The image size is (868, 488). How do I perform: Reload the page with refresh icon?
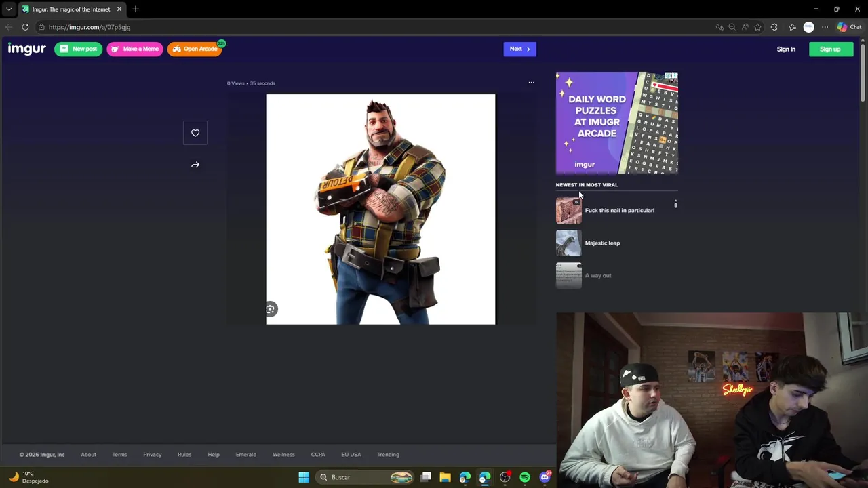25,27
